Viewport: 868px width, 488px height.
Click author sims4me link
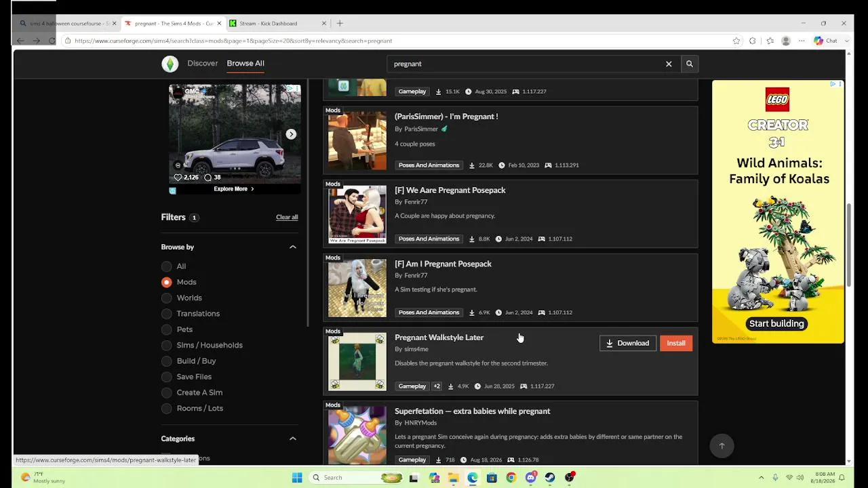coord(416,349)
